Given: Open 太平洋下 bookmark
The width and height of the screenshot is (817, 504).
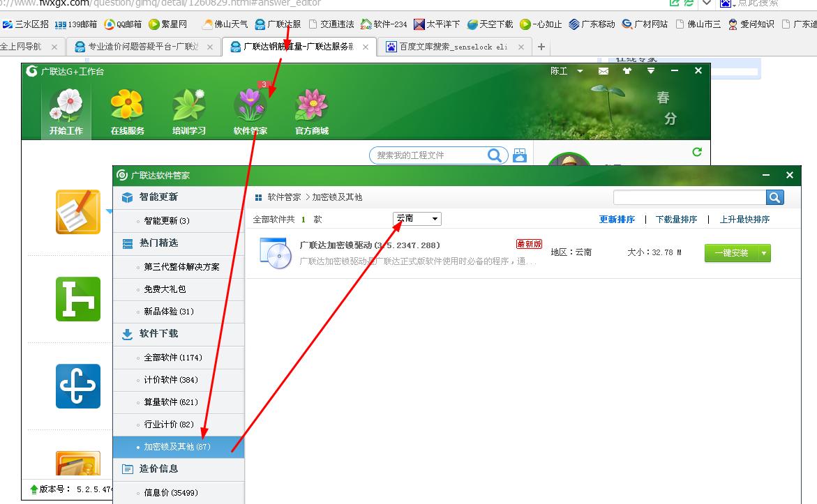Looking at the screenshot, I should pyautogui.click(x=437, y=24).
